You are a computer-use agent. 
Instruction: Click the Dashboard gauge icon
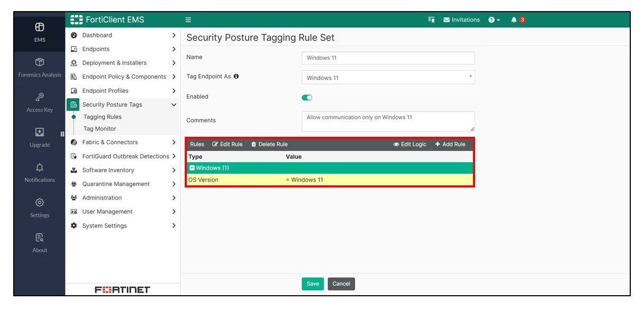pos(74,35)
